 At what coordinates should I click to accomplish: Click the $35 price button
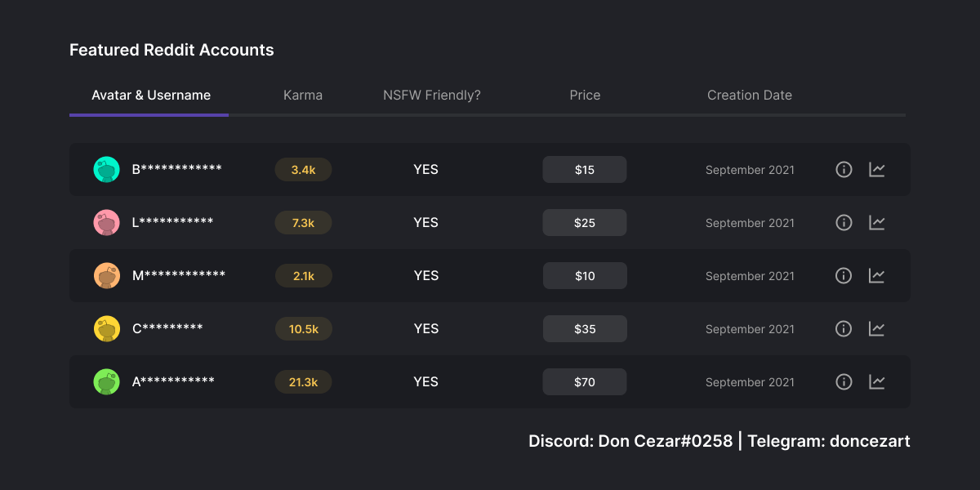click(x=585, y=329)
